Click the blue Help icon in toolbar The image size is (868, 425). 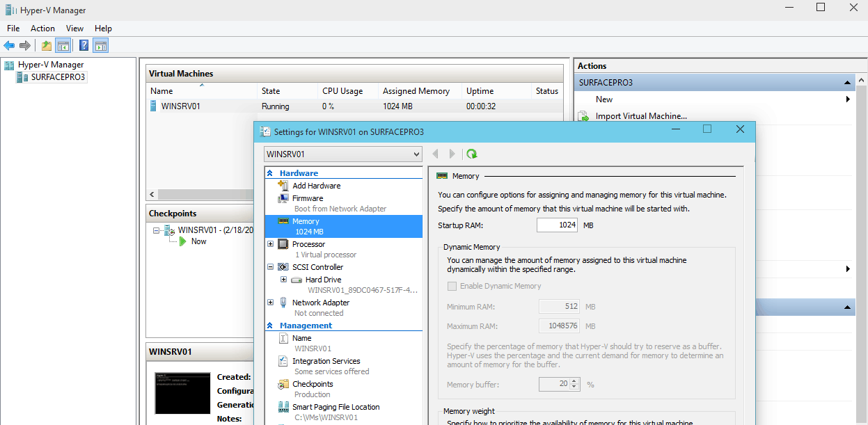[x=84, y=46]
